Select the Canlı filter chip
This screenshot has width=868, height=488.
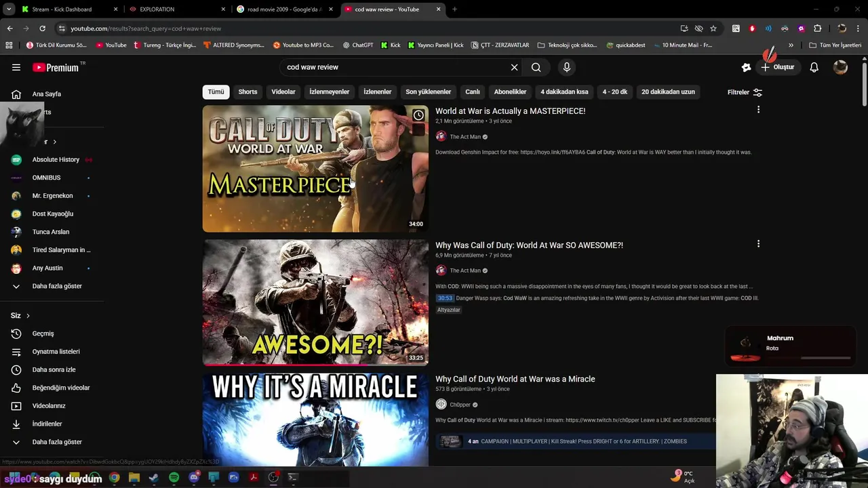(473, 92)
